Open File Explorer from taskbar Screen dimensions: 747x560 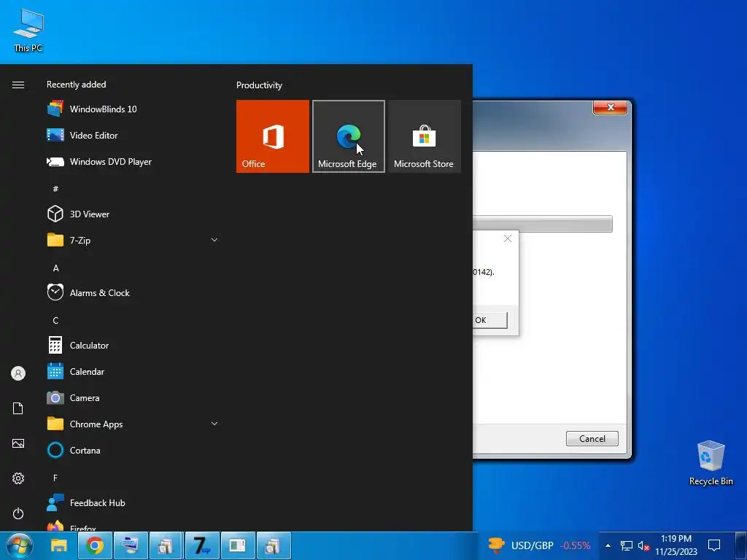(x=59, y=545)
